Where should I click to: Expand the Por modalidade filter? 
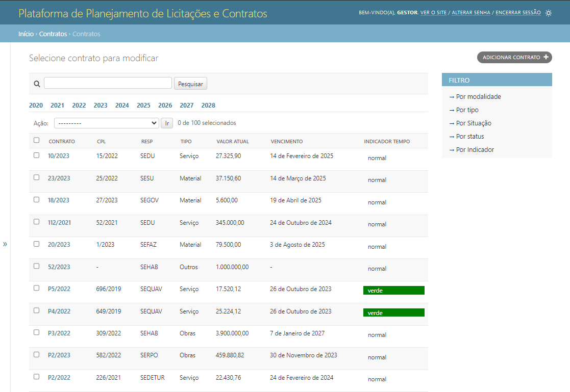[x=475, y=97]
